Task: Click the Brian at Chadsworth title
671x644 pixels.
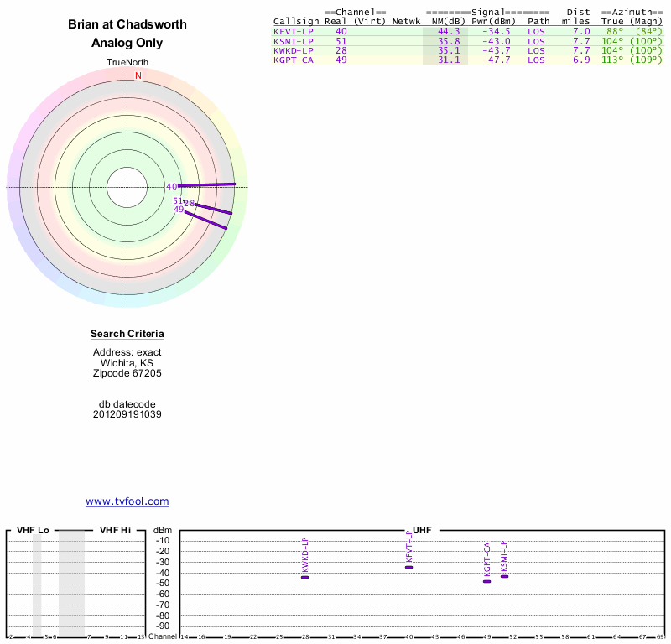Action: click(x=127, y=24)
